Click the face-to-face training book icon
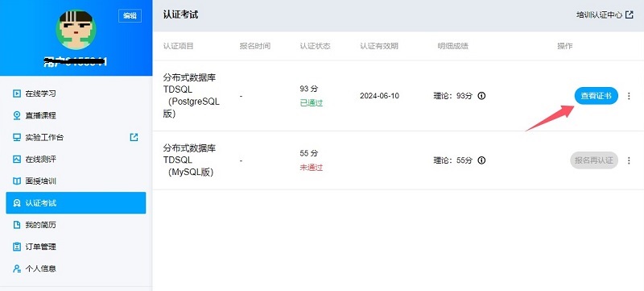This screenshot has height=291, width=644. 17,181
